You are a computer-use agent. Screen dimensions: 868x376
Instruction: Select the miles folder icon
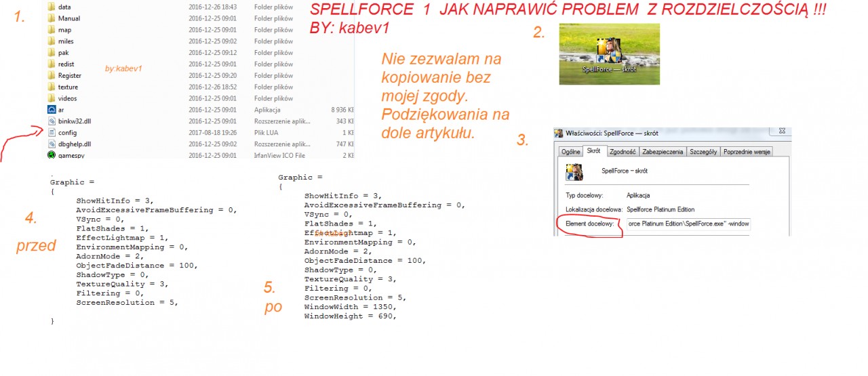(x=52, y=41)
